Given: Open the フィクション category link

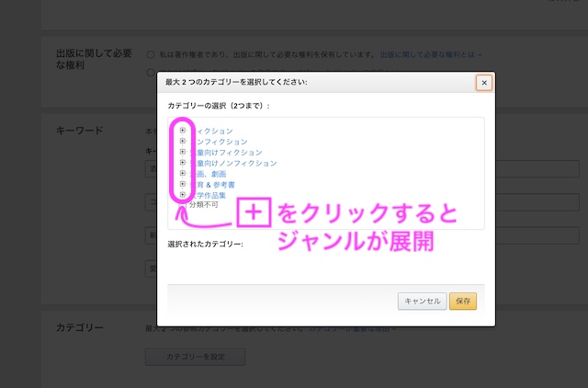Looking at the screenshot, I should coord(213,131).
